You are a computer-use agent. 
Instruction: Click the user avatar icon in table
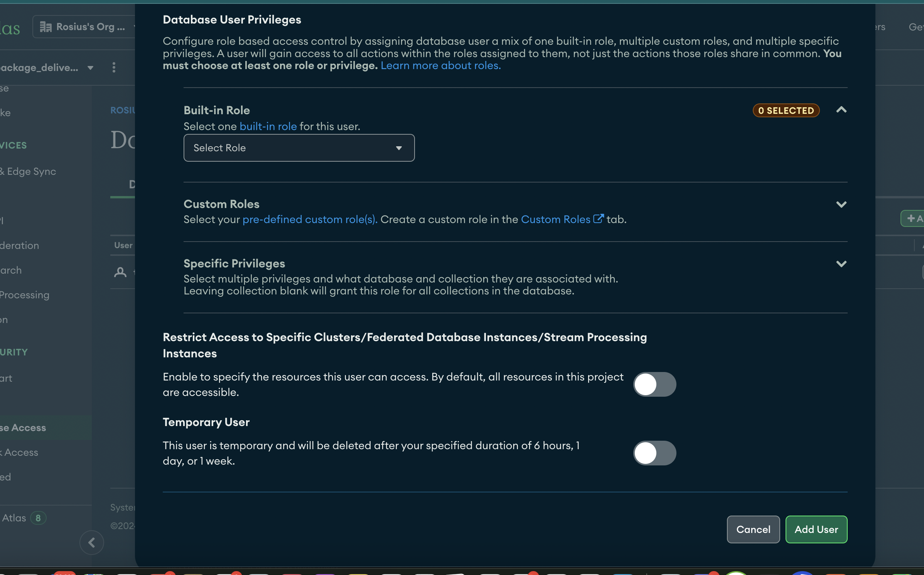click(120, 272)
